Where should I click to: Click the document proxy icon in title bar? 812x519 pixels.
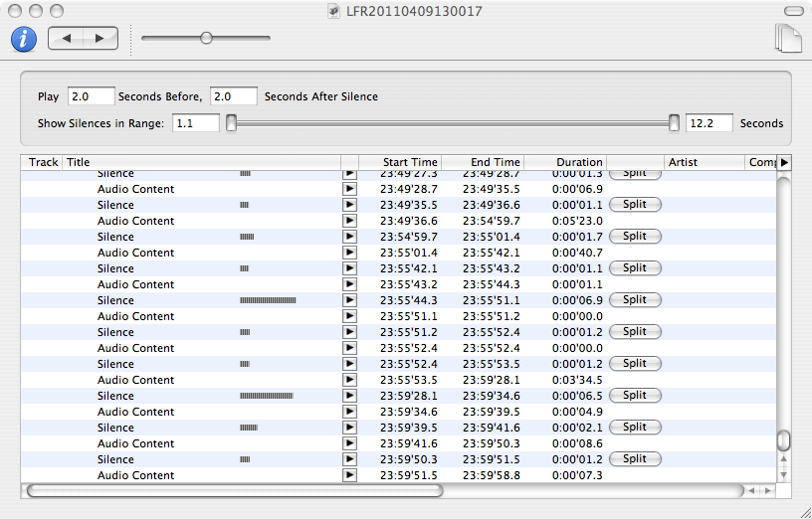coord(334,11)
